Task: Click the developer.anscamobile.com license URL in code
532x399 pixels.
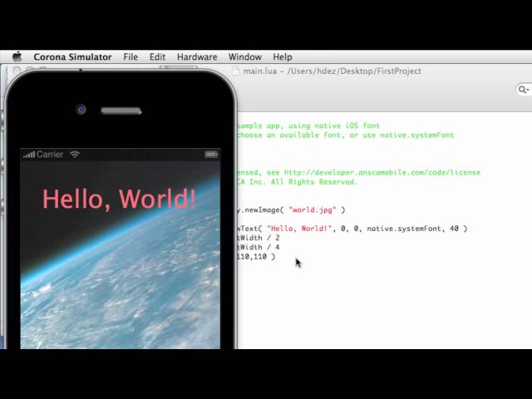Action: tap(382, 173)
